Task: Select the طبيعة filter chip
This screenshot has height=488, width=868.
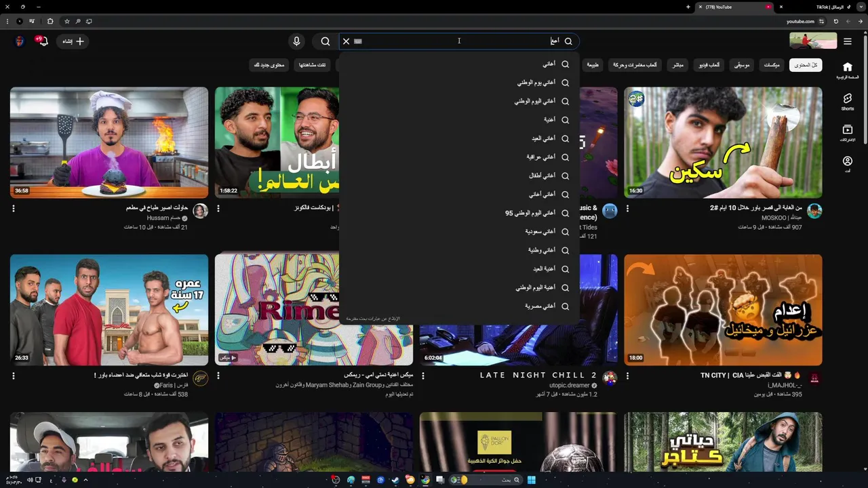Action: tap(593, 65)
